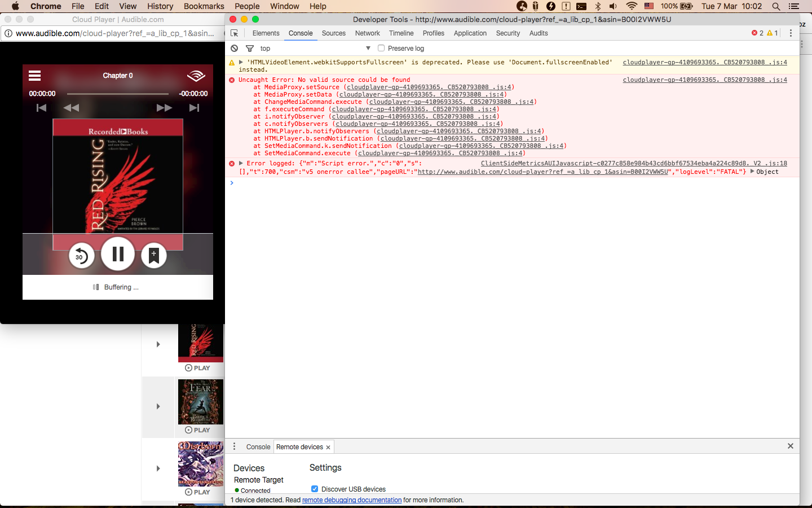Open remote debugging documentation link
This screenshot has width=812, height=508.
point(352,500)
